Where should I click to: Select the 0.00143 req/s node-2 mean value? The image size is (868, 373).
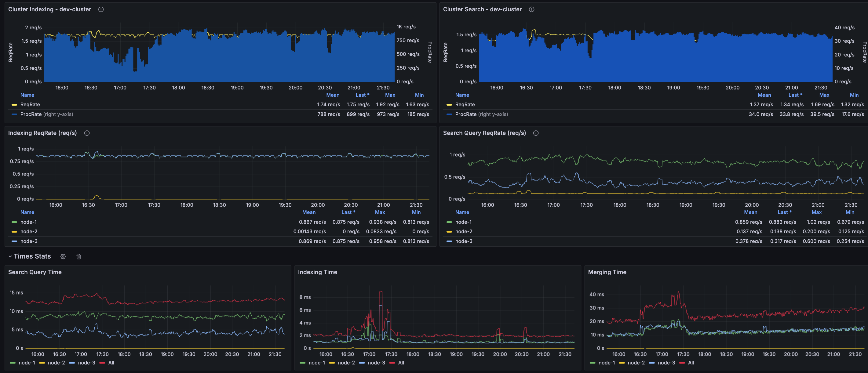pos(310,232)
